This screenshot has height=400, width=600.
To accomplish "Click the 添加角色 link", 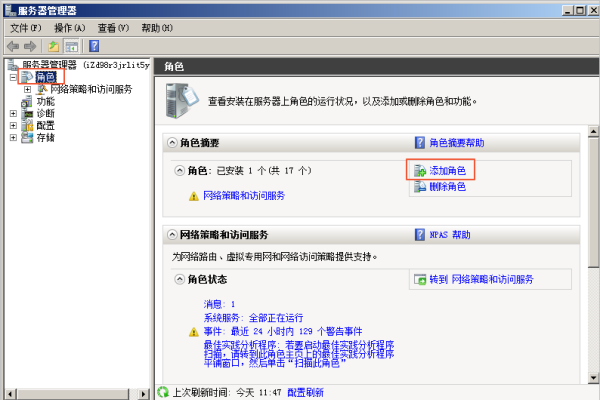I will click(447, 171).
